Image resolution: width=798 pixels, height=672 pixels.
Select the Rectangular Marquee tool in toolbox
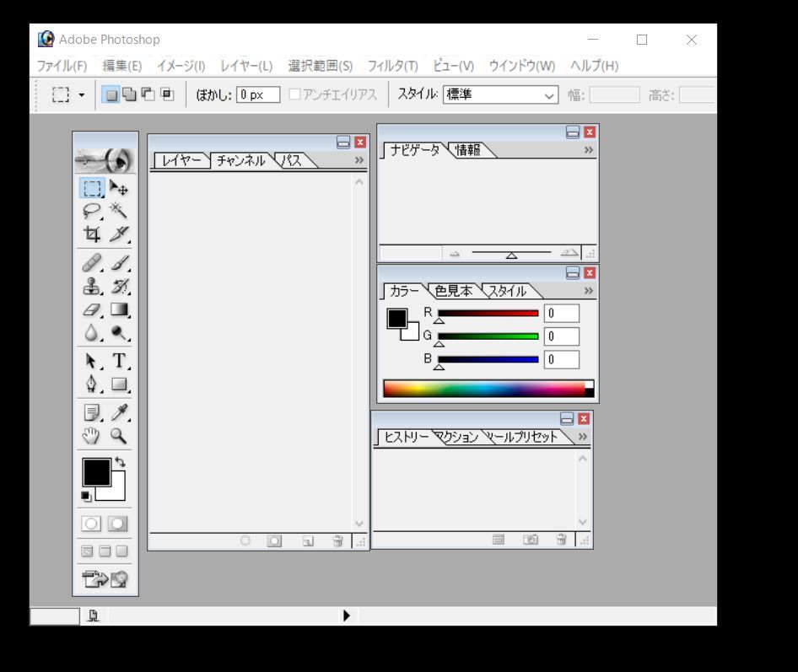tap(92, 188)
